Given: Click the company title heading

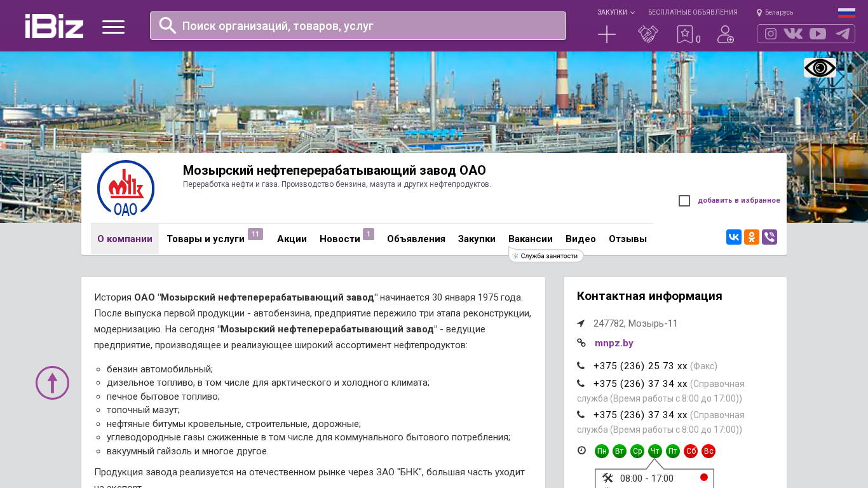Looking at the screenshot, I should click(334, 170).
